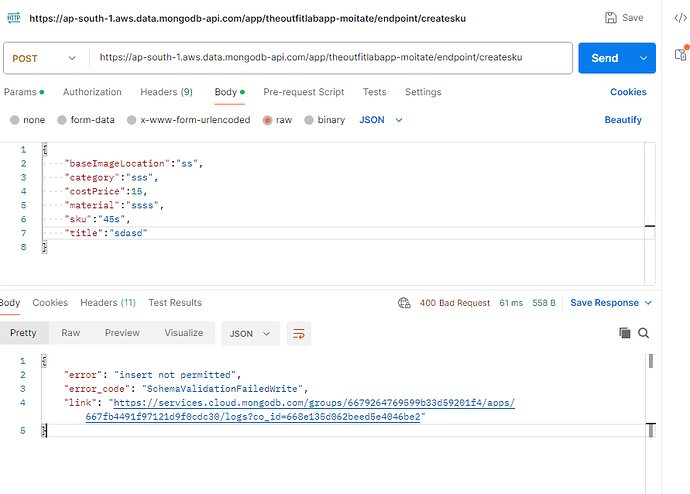The width and height of the screenshot is (690, 494).
Task: Switch to the Authorization tab
Action: pyautogui.click(x=92, y=92)
